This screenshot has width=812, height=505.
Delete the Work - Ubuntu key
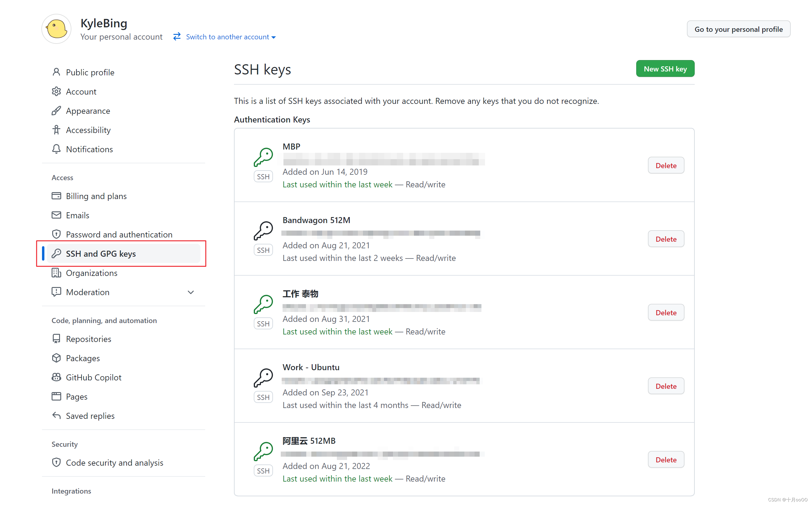[x=666, y=386]
